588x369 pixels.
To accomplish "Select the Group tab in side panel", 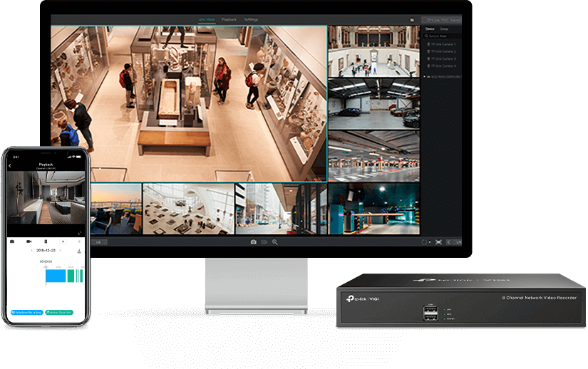I will pyautogui.click(x=444, y=28).
